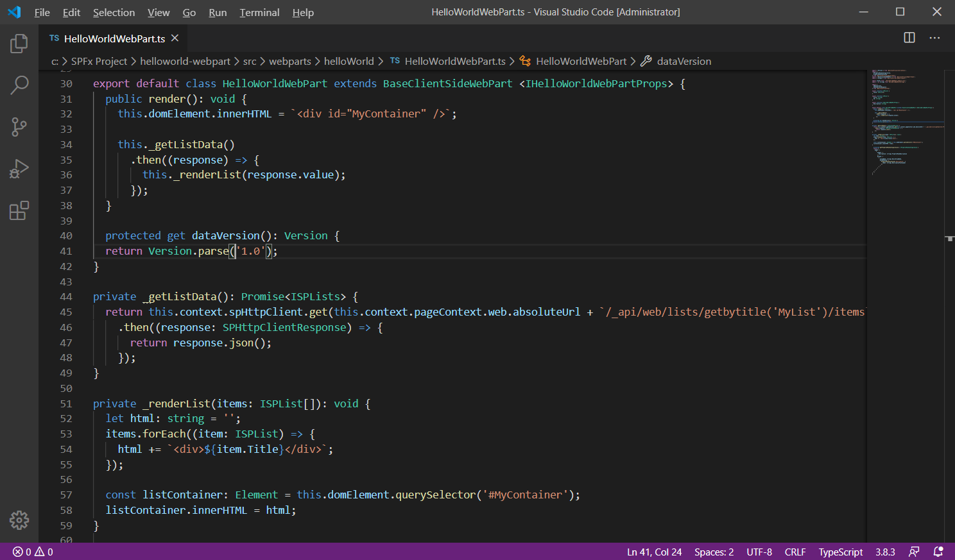
Task: Open the Terminal menu
Action: coord(259,12)
